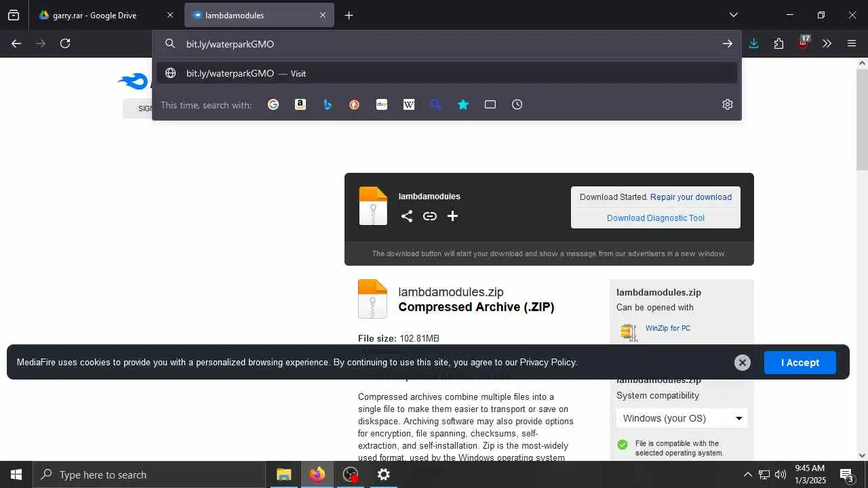This screenshot has height=488, width=868.
Task: Search history using the clock icon
Action: click(x=517, y=104)
